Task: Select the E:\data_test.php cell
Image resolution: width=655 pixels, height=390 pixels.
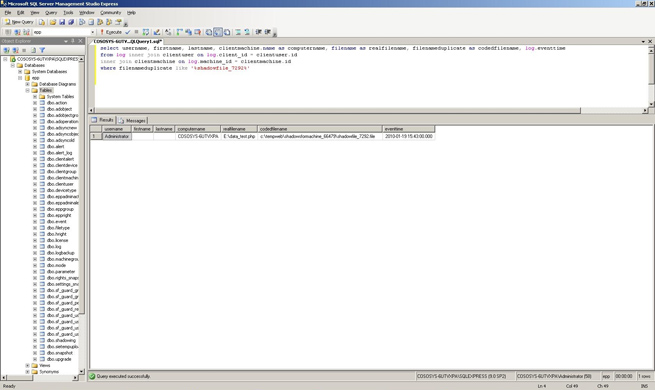Action: click(239, 136)
